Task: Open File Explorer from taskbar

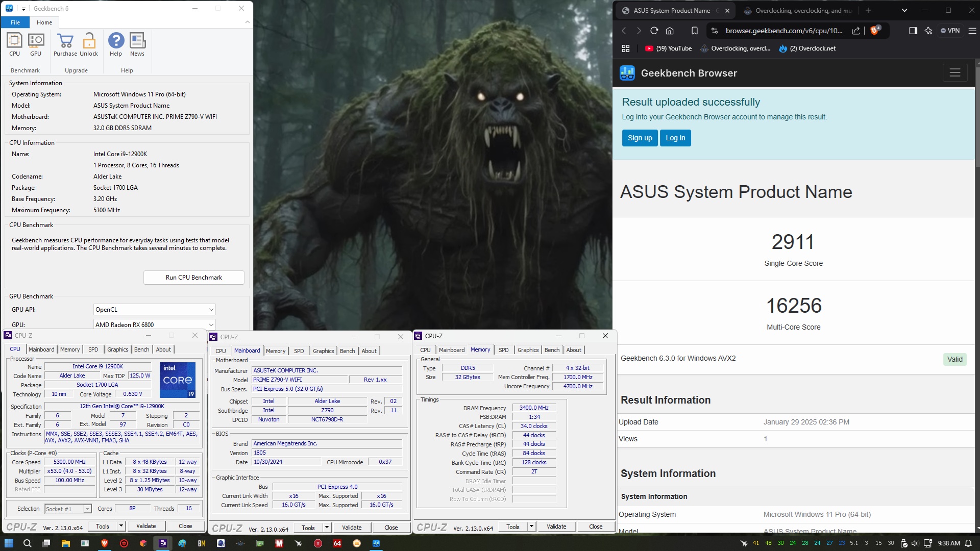Action: [65, 543]
